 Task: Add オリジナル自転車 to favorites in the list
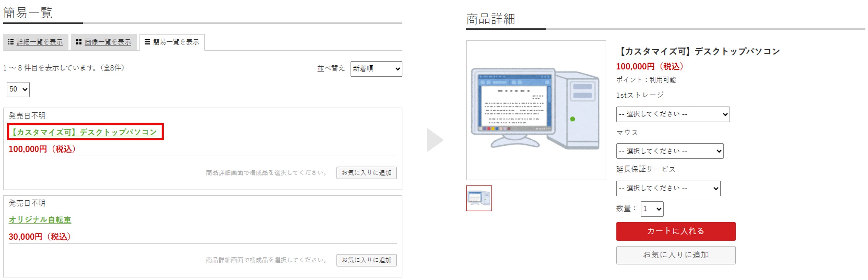coord(366,260)
